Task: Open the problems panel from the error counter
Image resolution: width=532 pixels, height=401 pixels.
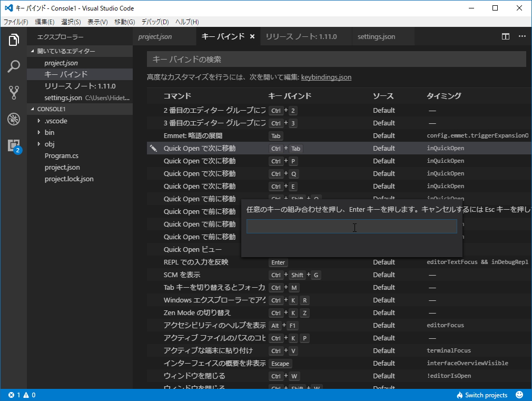Action: 12,394
